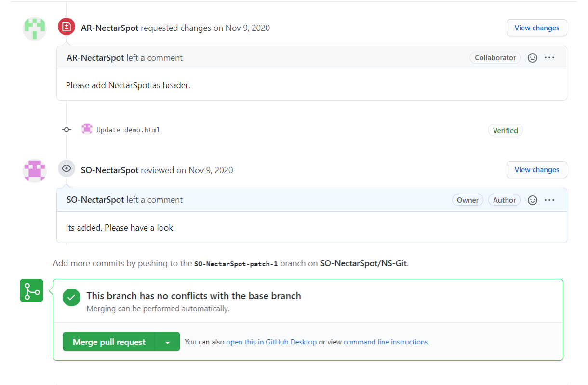Add emoji reaction to SO-NectarSpot's comment
Image resolution: width=588 pixels, height=385 pixels.
(533, 200)
